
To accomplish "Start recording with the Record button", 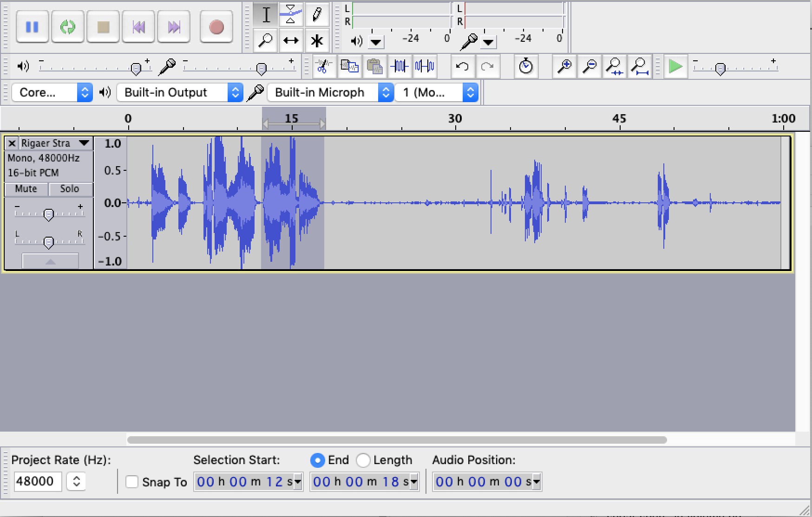I will click(x=216, y=27).
